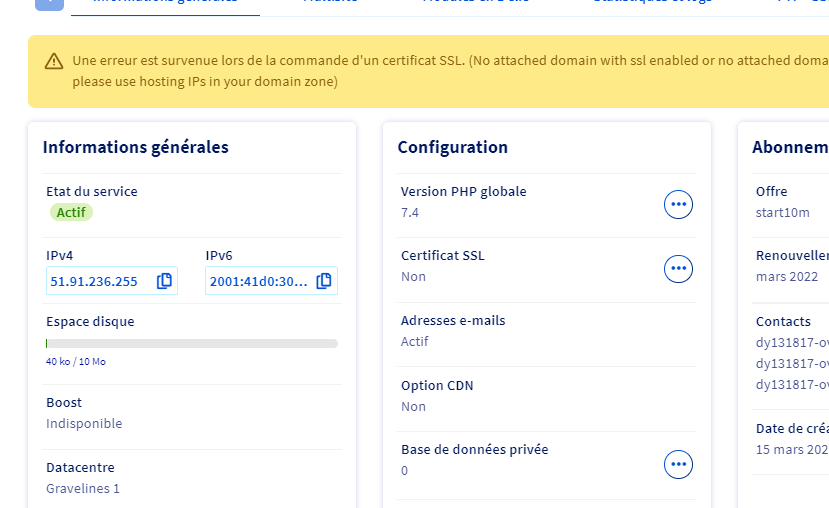Click the mars 2022 renewal date

[787, 277]
